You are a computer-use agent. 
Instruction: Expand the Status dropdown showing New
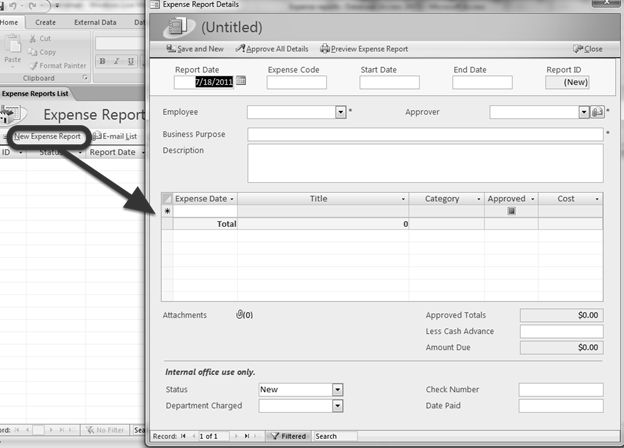(338, 389)
